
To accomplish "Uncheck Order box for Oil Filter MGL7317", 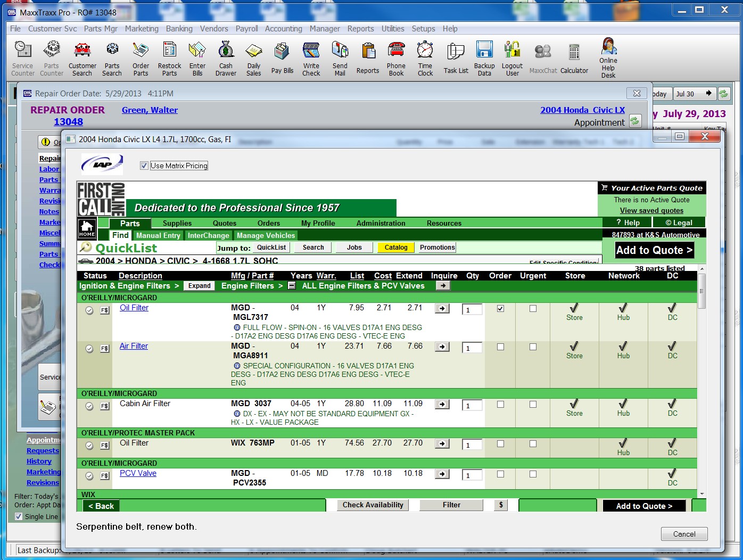I will (500, 309).
